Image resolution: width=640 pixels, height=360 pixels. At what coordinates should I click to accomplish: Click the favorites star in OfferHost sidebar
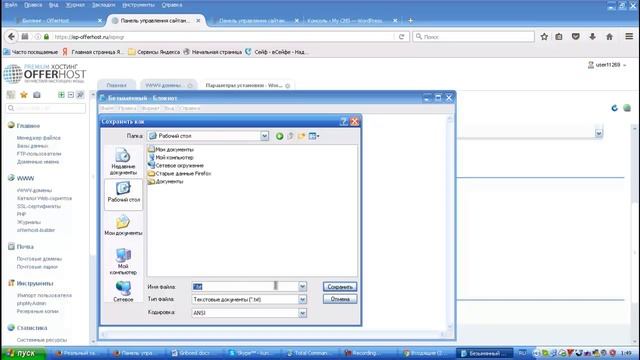(x=24, y=95)
